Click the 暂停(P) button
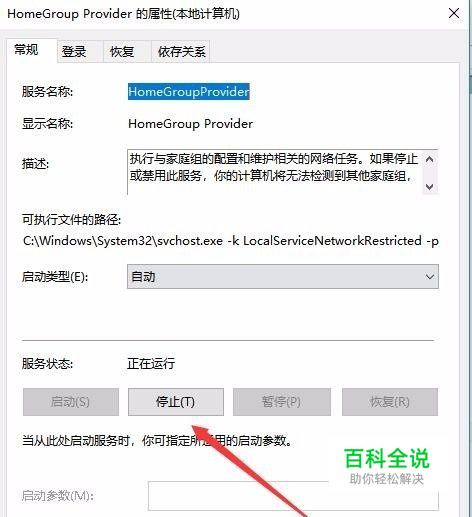The width and height of the screenshot is (472, 517). coord(282,402)
